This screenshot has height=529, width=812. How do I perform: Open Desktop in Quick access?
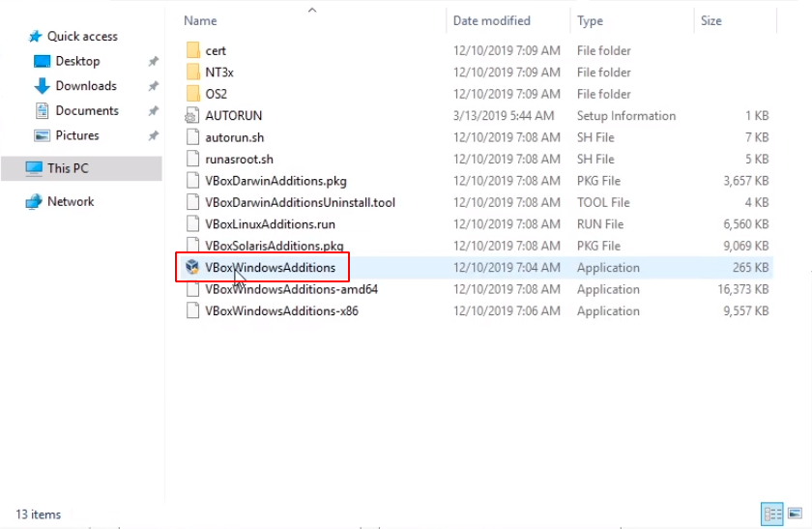(77, 61)
